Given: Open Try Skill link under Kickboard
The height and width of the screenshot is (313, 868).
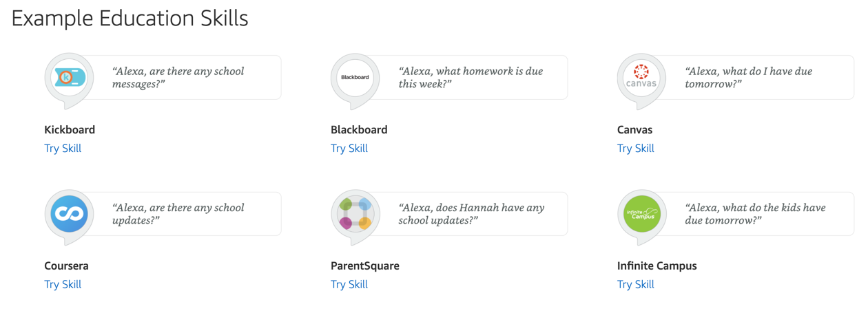Looking at the screenshot, I should (63, 149).
